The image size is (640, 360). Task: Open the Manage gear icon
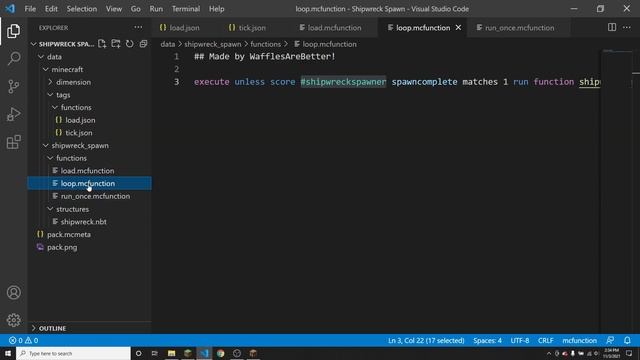pyautogui.click(x=13, y=320)
